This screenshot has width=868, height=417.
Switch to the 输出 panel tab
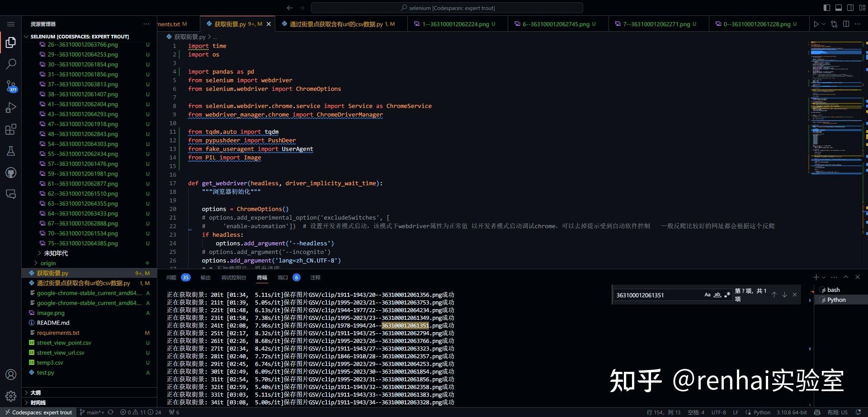pos(205,277)
